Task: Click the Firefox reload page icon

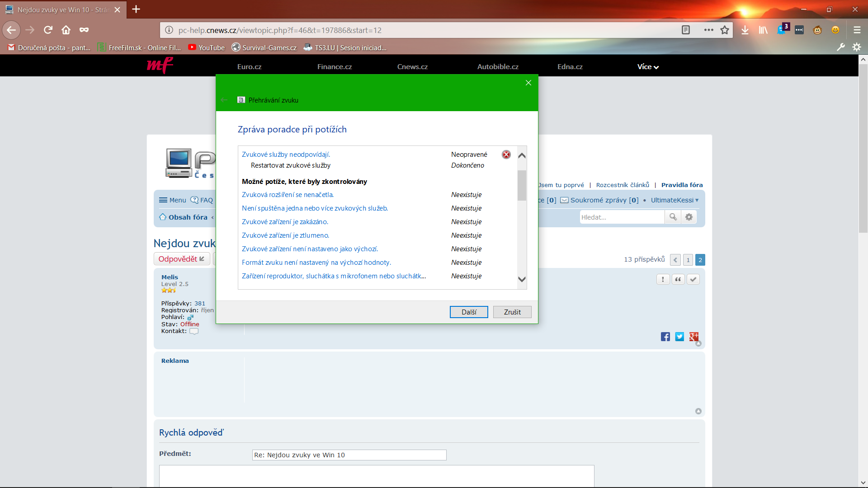Action: pos(48,30)
